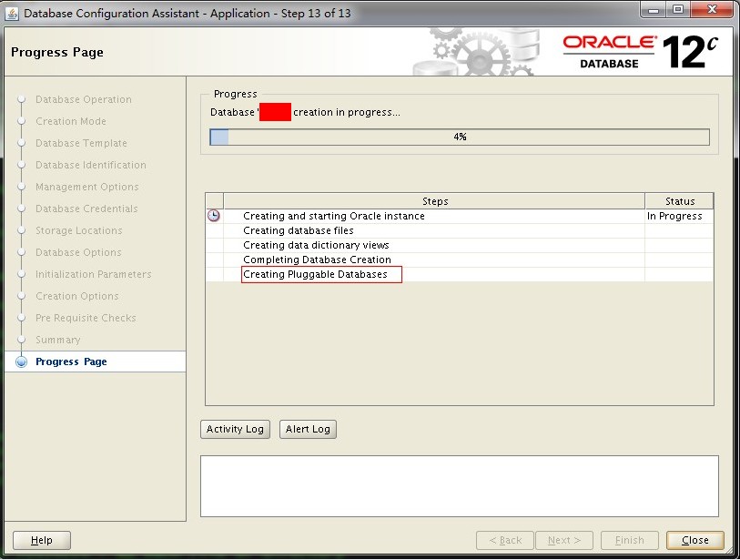Viewport: 740px width, 560px height.
Task: Click the Java icon in the title bar
Action: point(11,14)
